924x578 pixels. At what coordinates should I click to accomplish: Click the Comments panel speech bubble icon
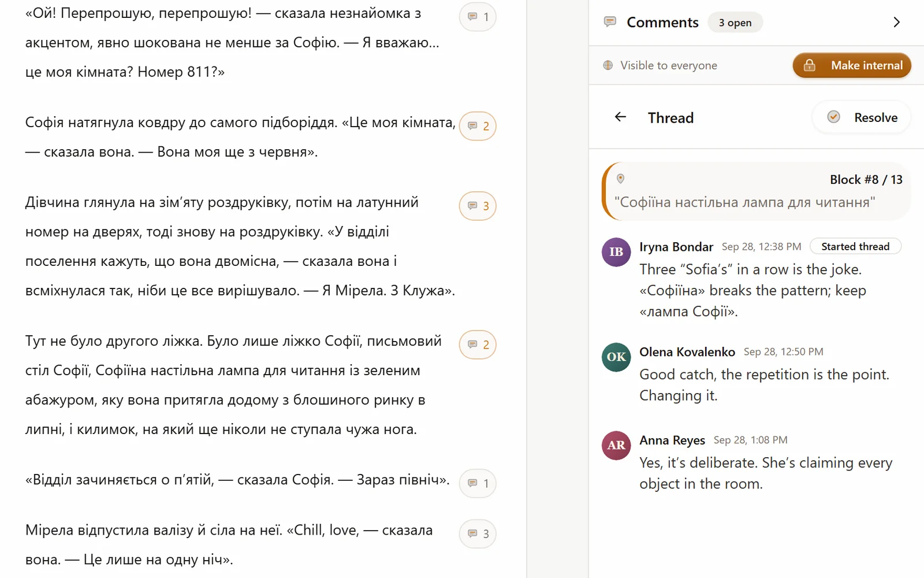(609, 22)
